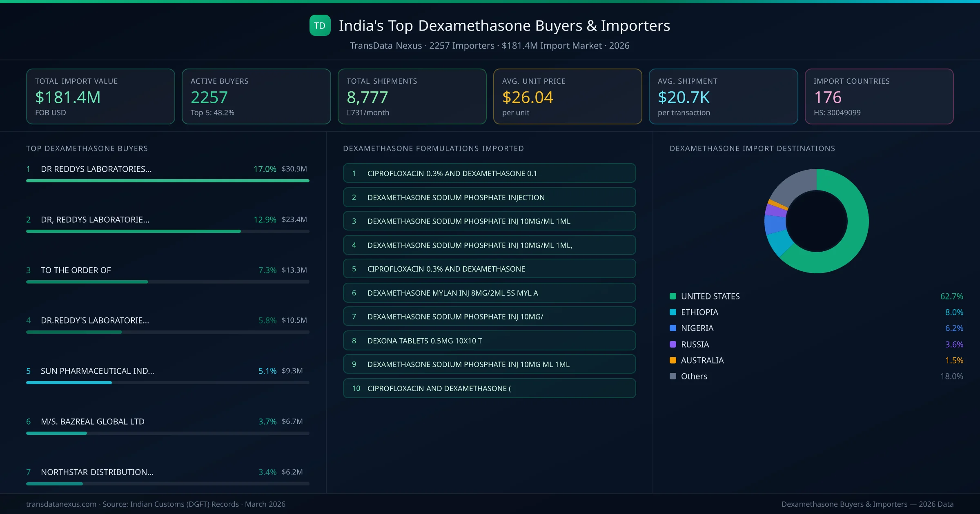Open the Total Shipments card
The width and height of the screenshot is (980, 514).
[412, 96]
